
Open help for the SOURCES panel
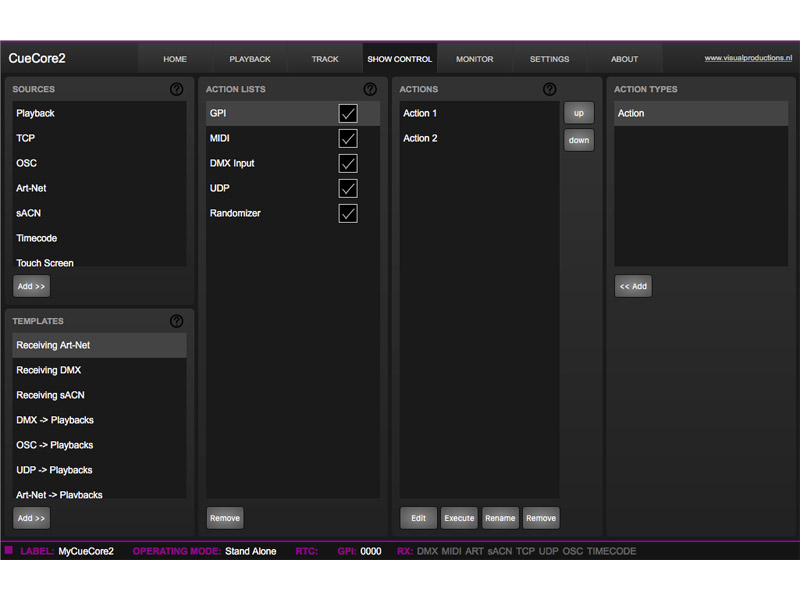tap(177, 89)
